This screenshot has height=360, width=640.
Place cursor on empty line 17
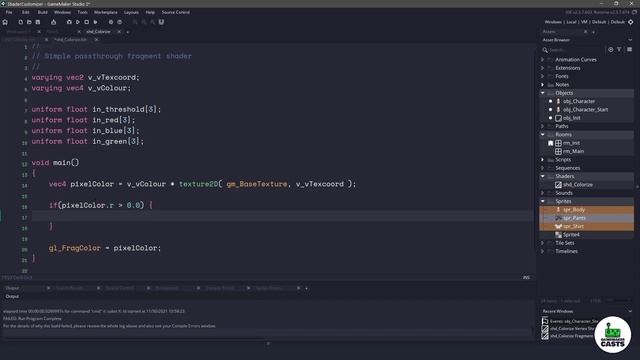point(282,216)
